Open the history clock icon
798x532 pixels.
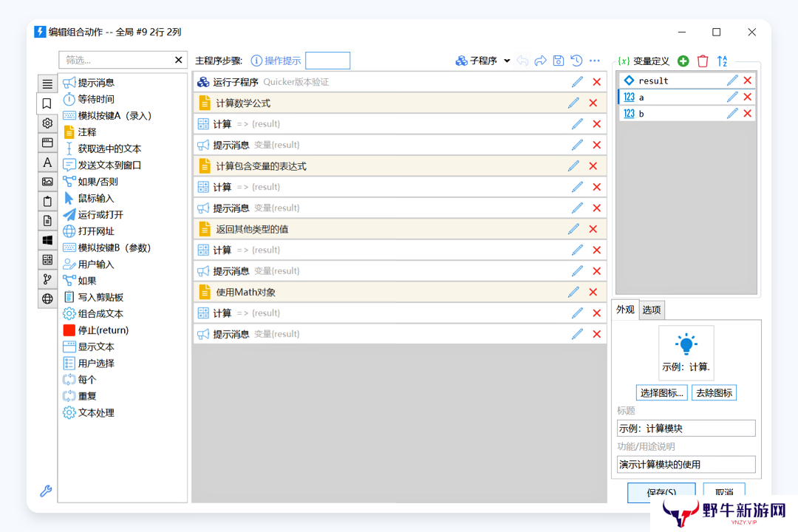point(576,61)
